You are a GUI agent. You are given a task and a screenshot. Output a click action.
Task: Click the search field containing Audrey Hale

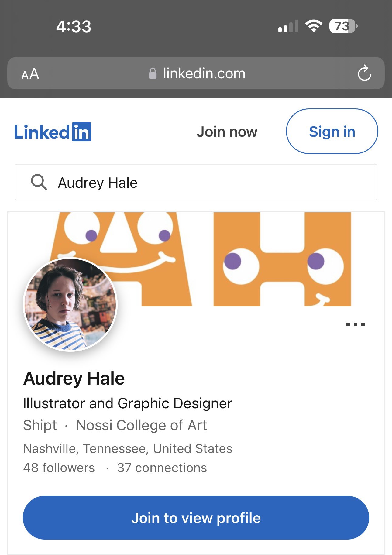tap(196, 182)
